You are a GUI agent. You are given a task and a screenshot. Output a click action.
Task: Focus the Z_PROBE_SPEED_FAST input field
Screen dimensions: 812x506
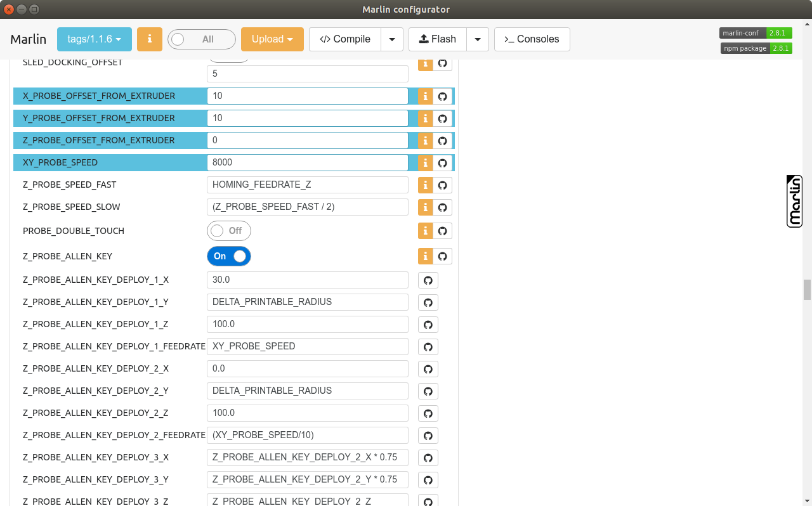308,185
